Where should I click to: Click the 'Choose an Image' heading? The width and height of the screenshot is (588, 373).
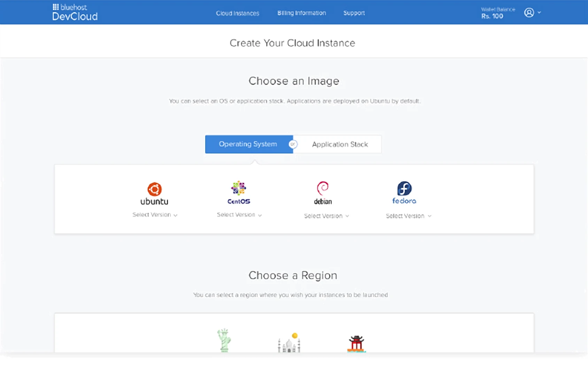click(x=294, y=81)
